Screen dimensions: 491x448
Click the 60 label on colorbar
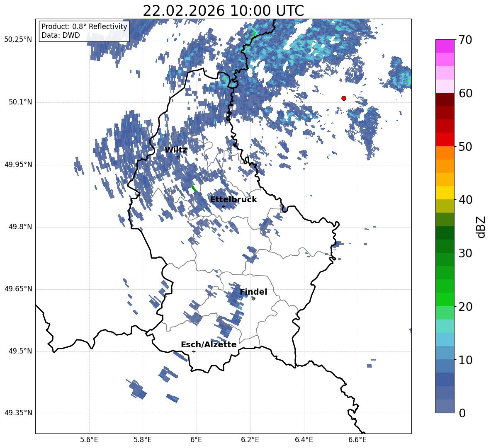pos(465,93)
